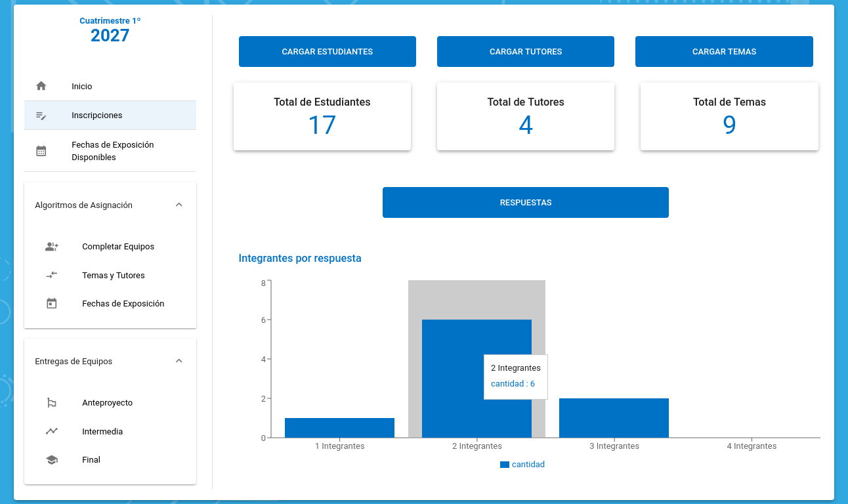Click the event calendar icon beside Fechas de Exposición
Image resolution: width=848 pixels, height=504 pixels.
click(x=52, y=303)
